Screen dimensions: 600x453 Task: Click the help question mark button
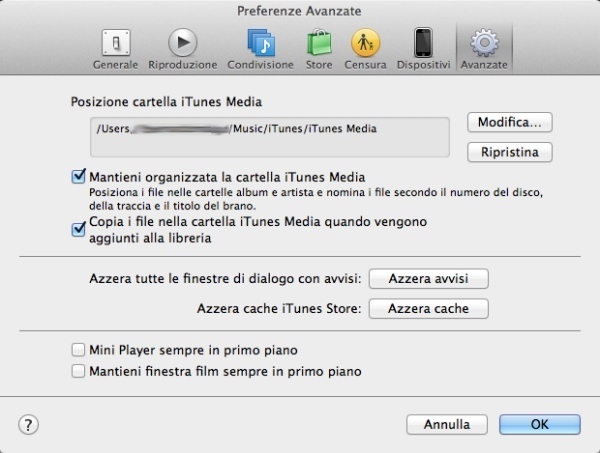(28, 425)
